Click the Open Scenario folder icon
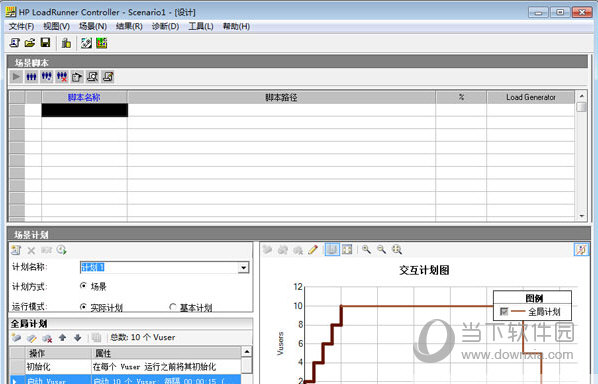The height and width of the screenshot is (384, 598). pos(30,43)
